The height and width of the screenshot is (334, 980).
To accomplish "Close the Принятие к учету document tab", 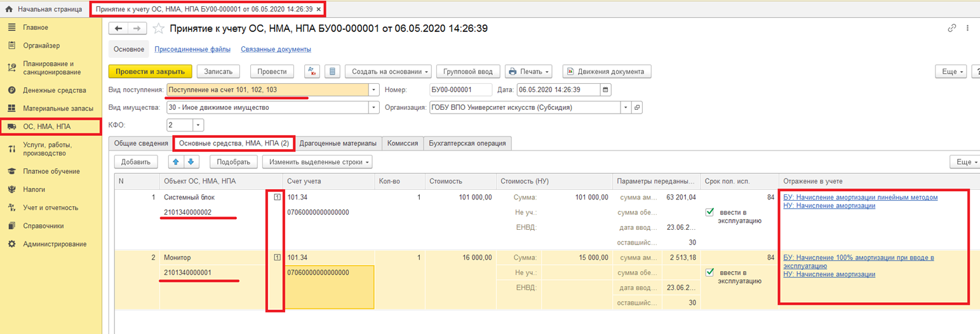I will (318, 10).
